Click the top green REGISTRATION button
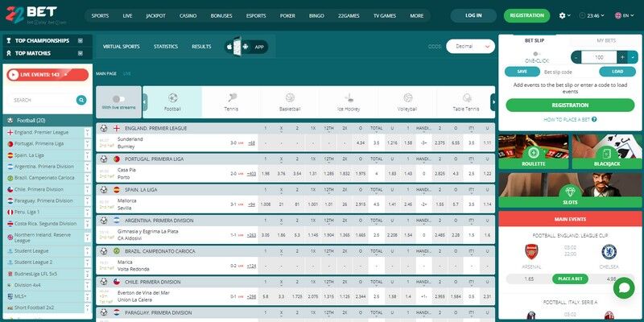 pos(526,15)
